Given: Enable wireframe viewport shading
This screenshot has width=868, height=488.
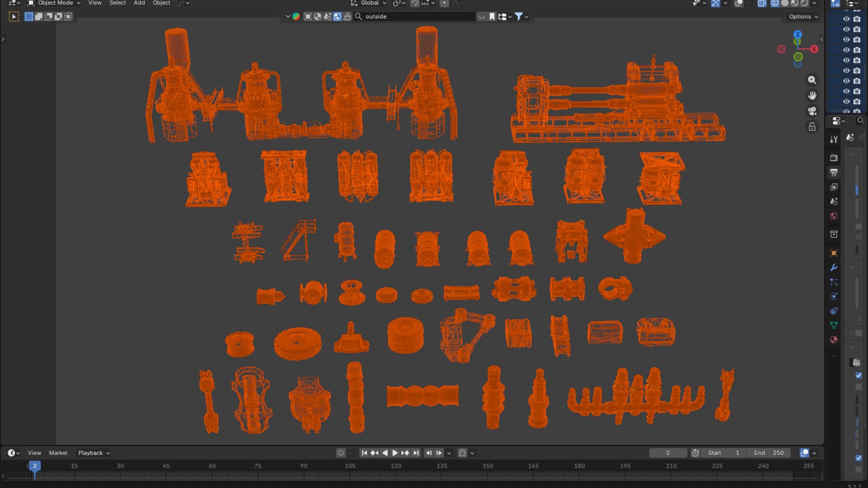Looking at the screenshot, I should 775,3.
